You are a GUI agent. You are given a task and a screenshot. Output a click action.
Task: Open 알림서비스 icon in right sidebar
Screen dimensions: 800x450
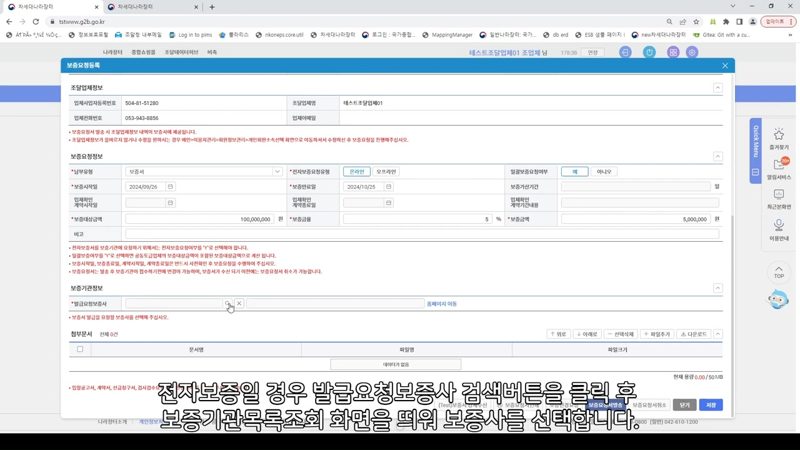(x=779, y=168)
